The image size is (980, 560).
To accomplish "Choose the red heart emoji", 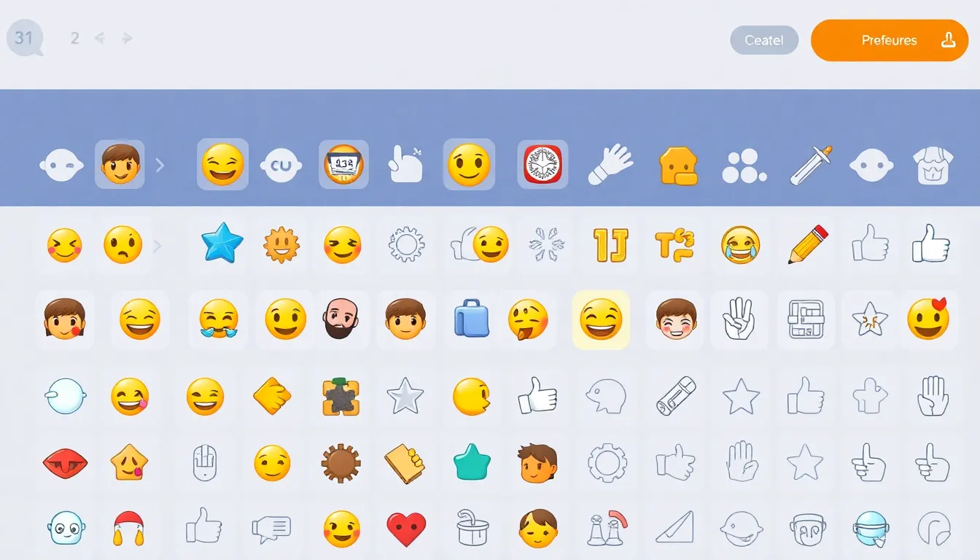I will [406, 530].
